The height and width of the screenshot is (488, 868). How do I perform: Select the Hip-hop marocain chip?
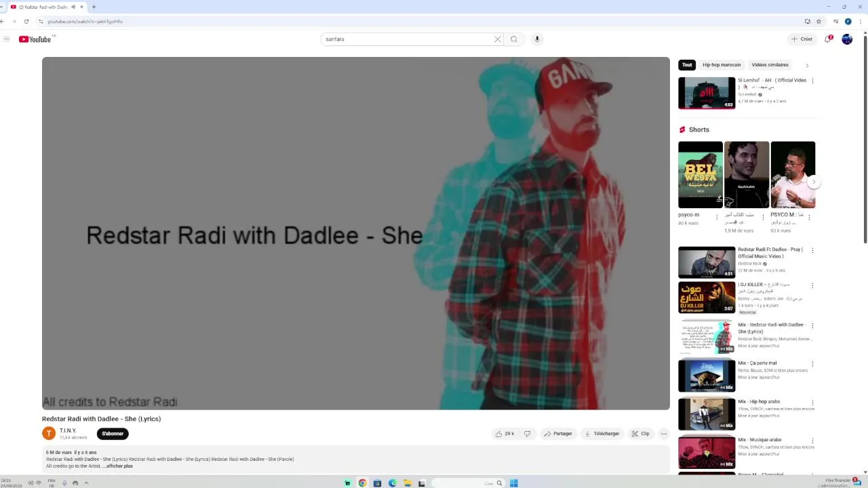(722, 65)
